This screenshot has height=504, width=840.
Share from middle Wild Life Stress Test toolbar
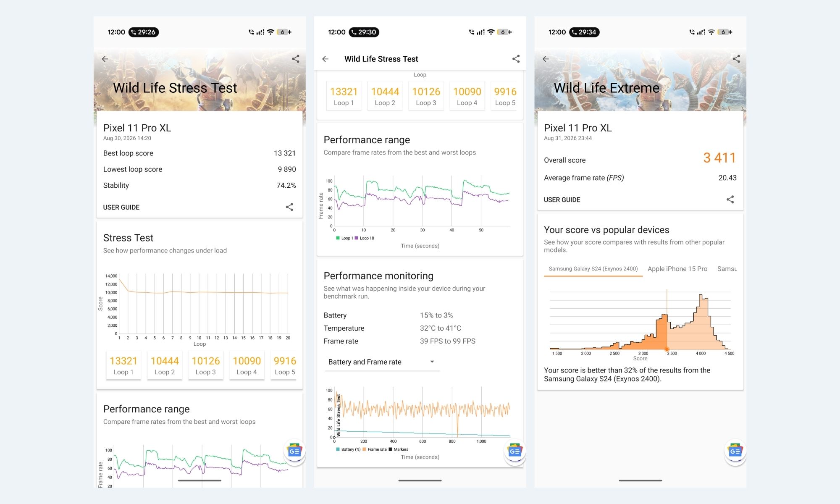click(516, 59)
